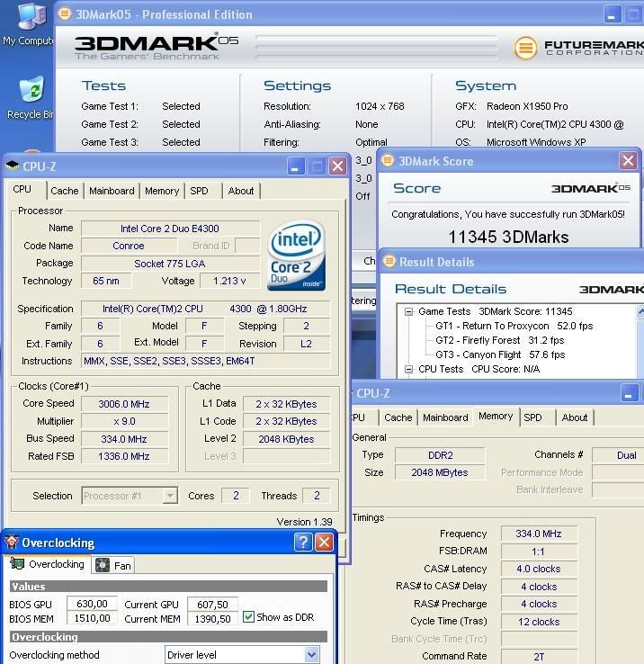Click the 3DMark05 title bar icon
The height and width of the screenshot is (664, 644).
pyautogui.click(x=65, y=13)
